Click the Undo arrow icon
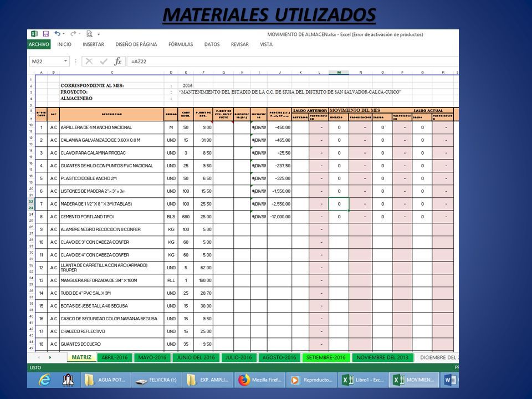Screen dimensions: 532x399 (57, 34)
